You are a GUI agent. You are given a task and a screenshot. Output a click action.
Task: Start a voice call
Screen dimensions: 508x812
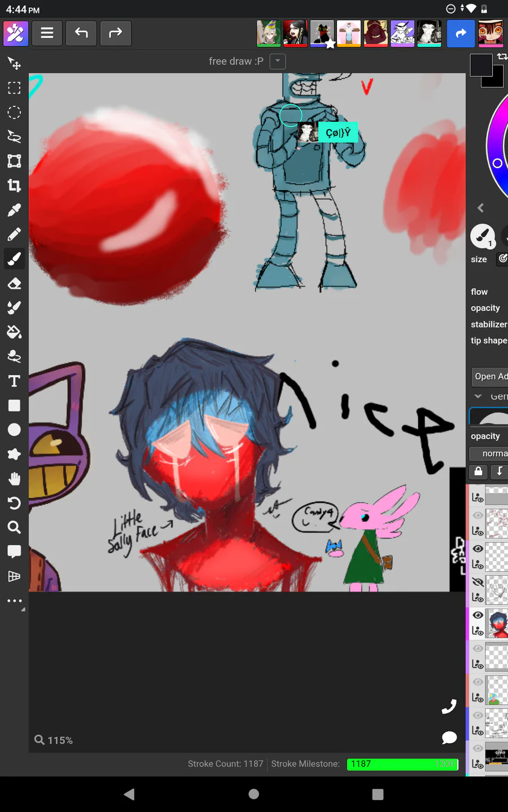pos(449,707)
